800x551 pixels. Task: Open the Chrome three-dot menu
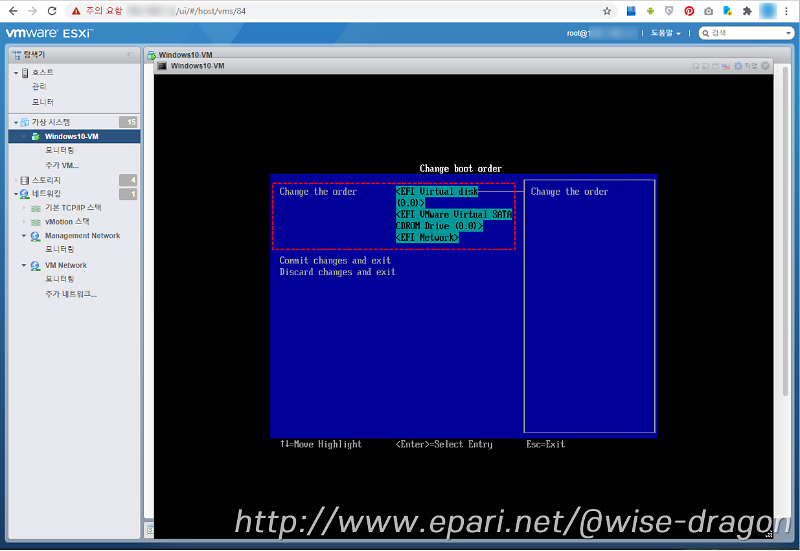pos(786,11)
